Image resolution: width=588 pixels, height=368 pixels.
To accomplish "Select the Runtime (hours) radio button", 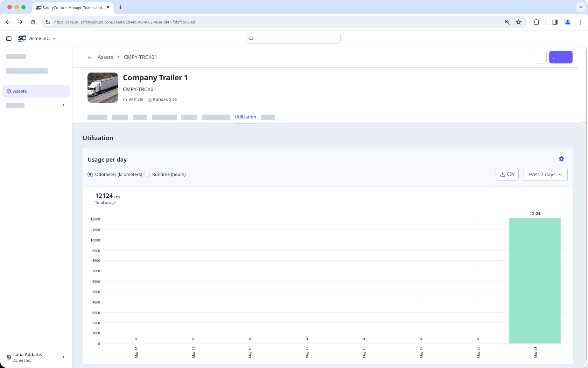I will [147, 175].
